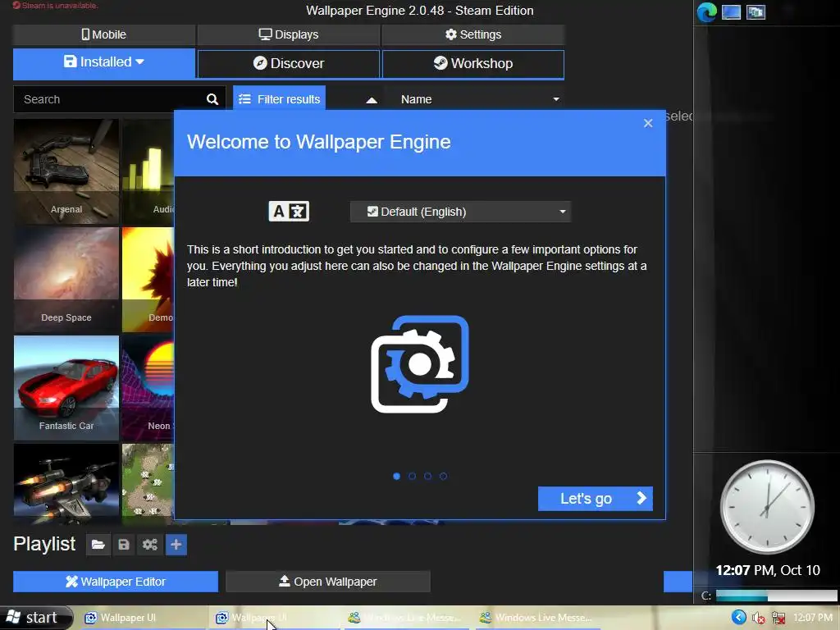This screenshot has height=630, width=840.
Task: Click the muted volume tray icon
Action: coord(758,619)
